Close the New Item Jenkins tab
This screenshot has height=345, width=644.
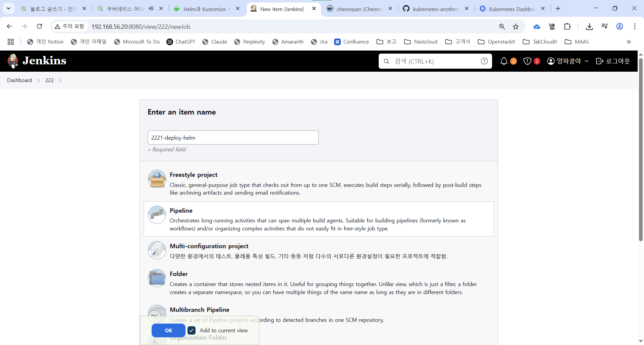coord(314,9)
